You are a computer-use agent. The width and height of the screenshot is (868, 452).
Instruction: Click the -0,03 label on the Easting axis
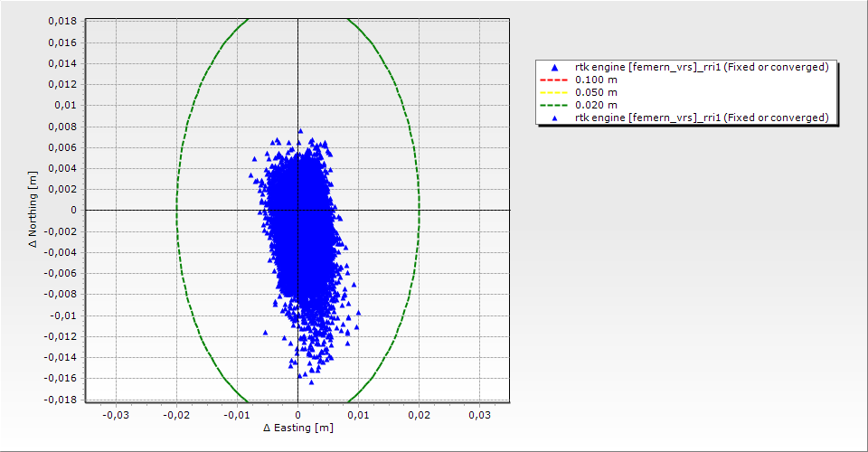pos(115,415)
